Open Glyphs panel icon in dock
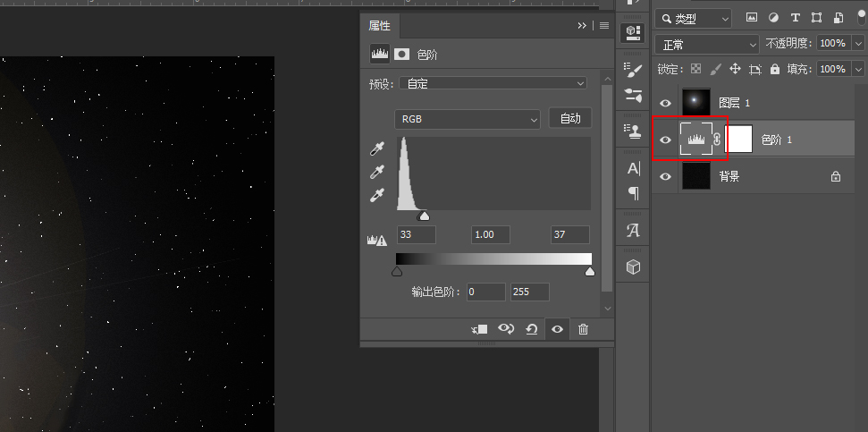The height and width of the screenshot is (432, 868). 633,230
